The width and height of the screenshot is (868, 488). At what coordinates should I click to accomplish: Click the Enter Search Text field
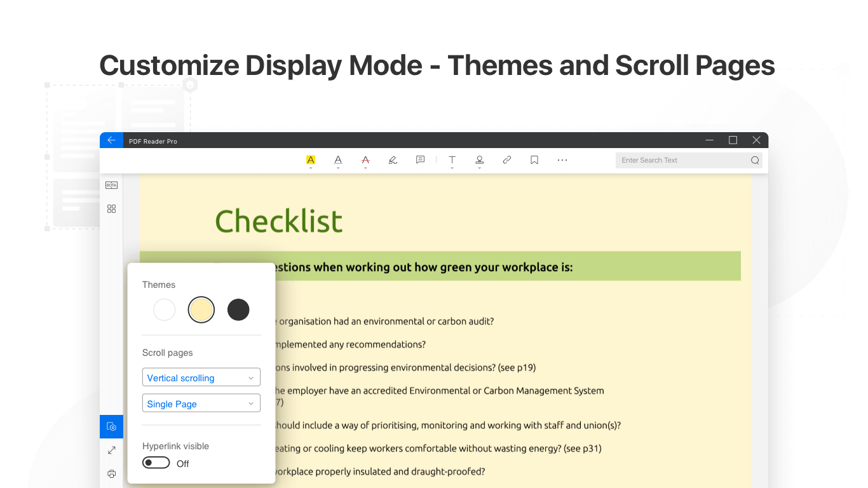coord(683,160)
